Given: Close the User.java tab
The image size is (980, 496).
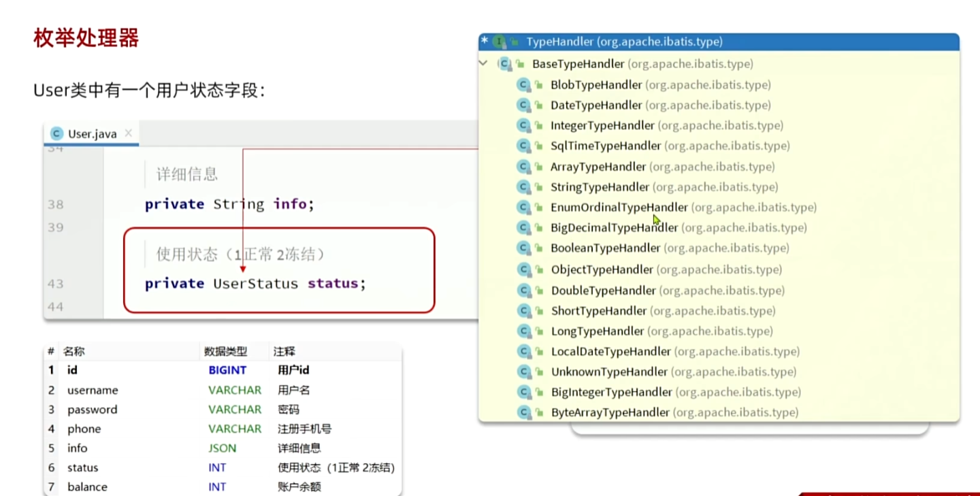Looking at the screenshot, I should (x=129, y=133).
